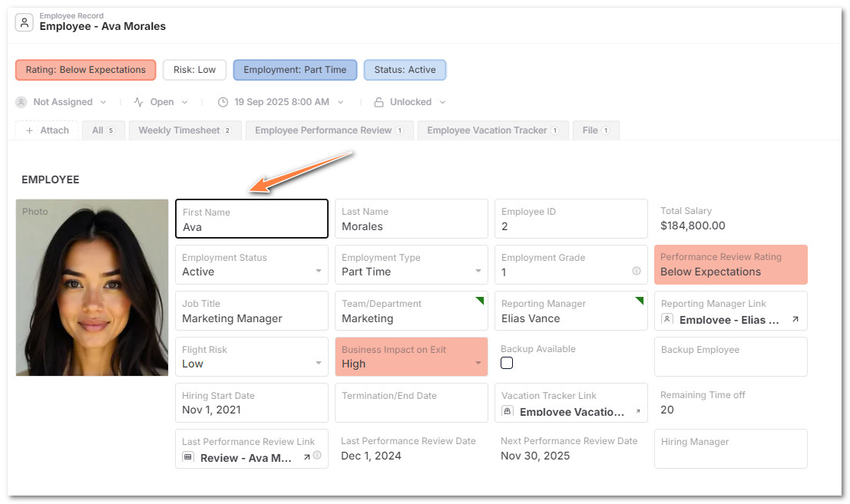The image size is (850, 504).
Task: Expand the Employment Status dropdown
Action: [319, 272]
